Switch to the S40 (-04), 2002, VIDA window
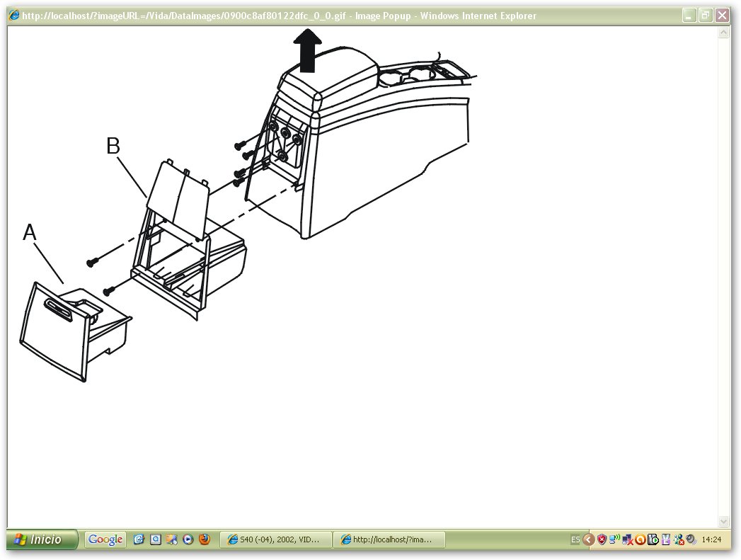Screen dimensions: 741x560 pyautogui.click(x=276, y=539)
